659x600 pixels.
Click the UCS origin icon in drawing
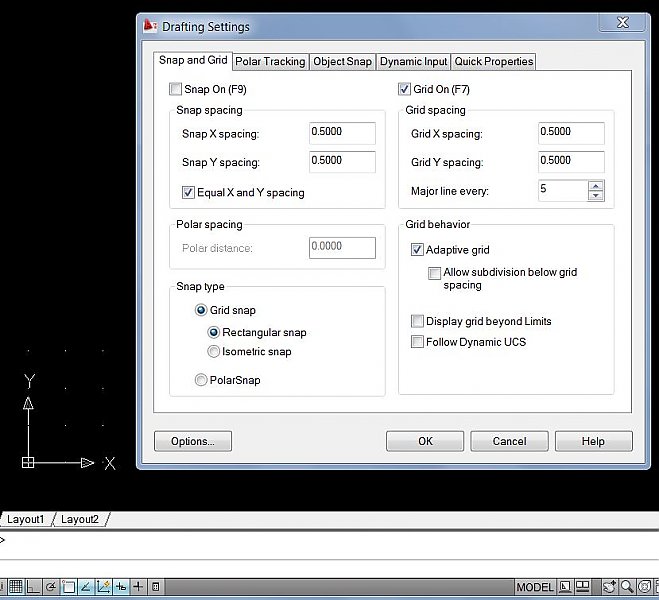point(28,463)
